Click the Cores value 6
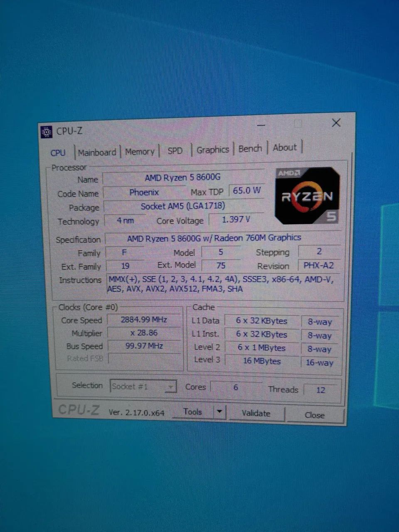 point(236,387)
